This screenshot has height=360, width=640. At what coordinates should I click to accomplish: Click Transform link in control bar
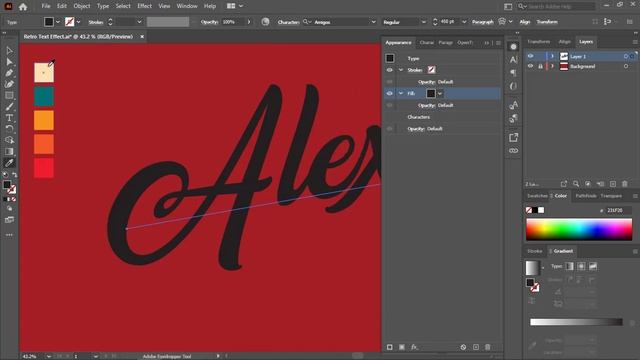coord(547,22)
